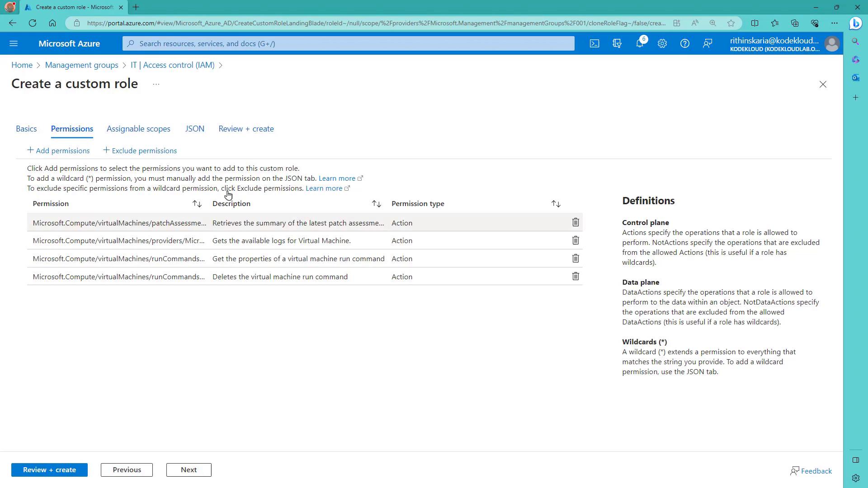Sort by the Permission type column

556,204
